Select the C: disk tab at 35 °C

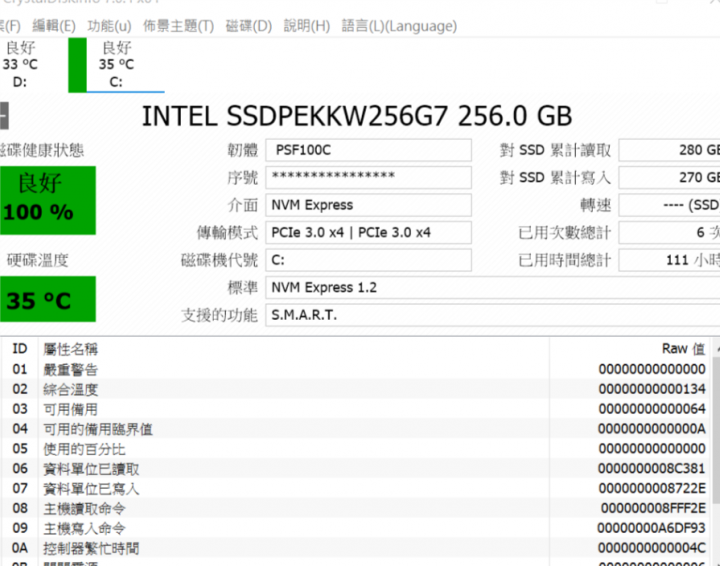click(116, 64)
